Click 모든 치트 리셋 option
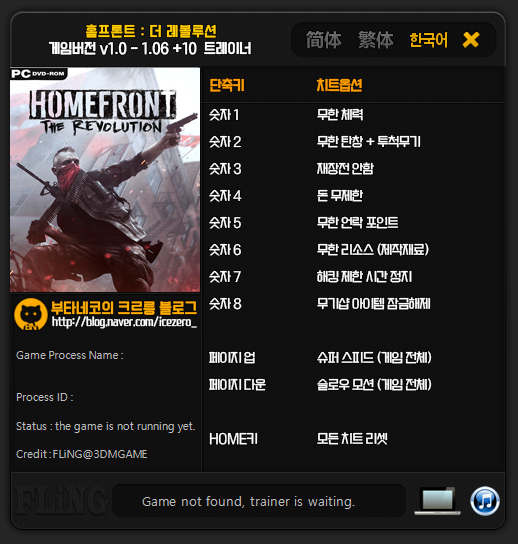Viewport: 518px width, 544px height. [x=352, y=439]
